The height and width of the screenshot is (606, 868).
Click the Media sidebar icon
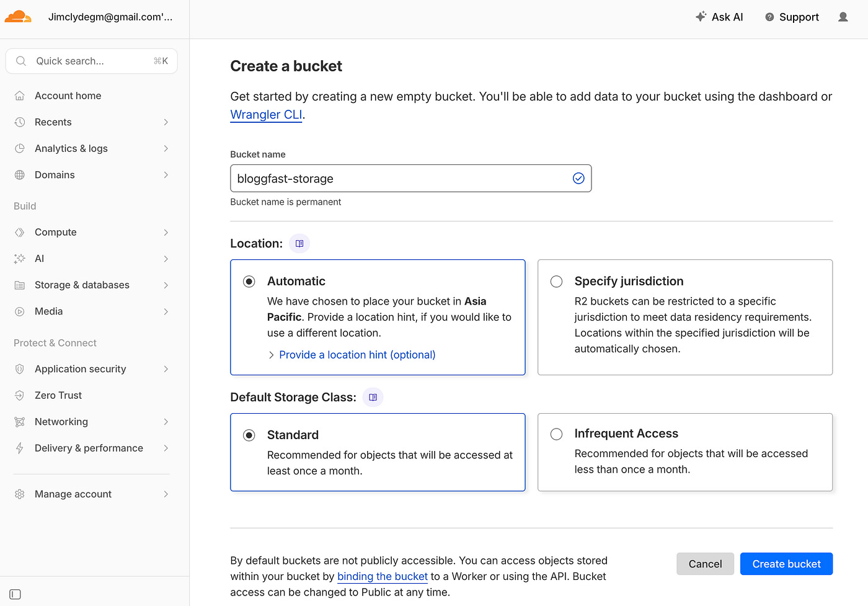pyautogui.click(x=19, y=311)
